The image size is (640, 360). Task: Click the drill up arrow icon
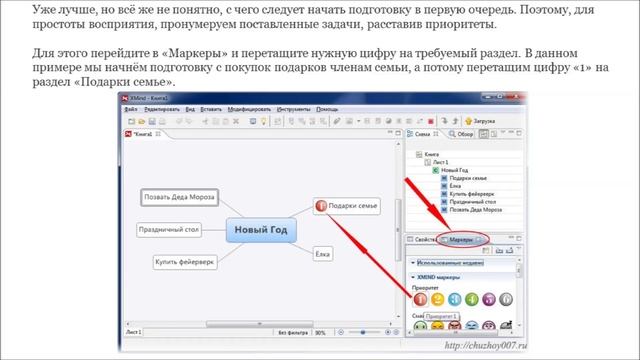pos(455,121)
